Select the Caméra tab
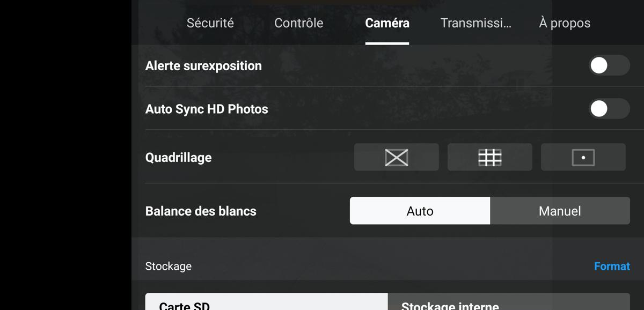The width and height of the screenshot is (644, 310). [387, 23]
